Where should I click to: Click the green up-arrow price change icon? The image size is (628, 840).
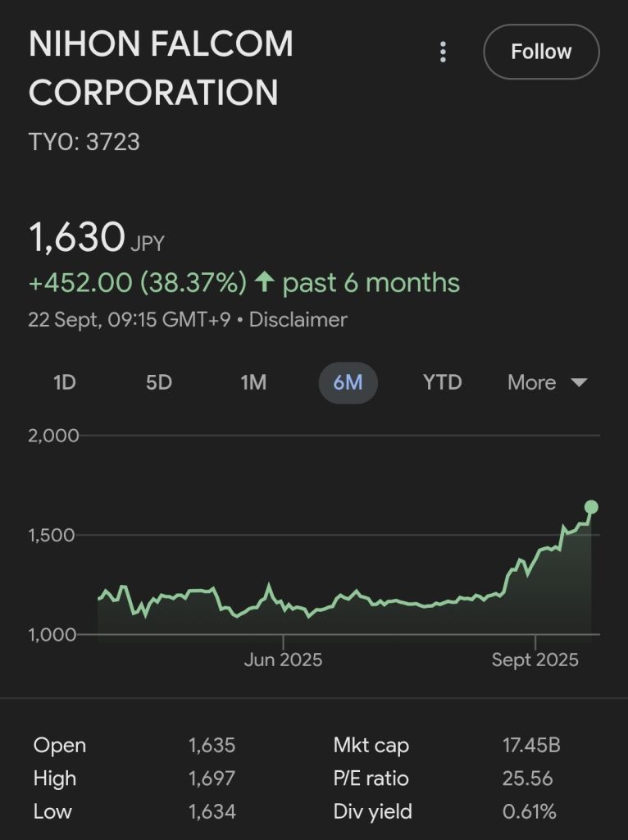pos(265,282)
